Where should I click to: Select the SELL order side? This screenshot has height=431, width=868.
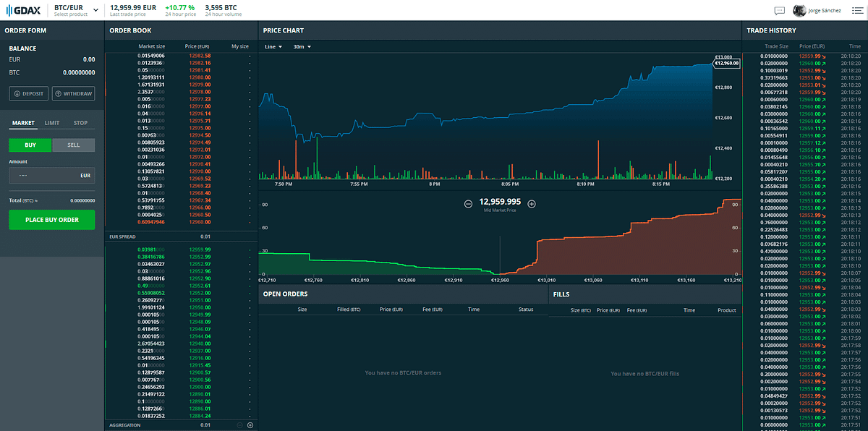click(x=73, y=145)
